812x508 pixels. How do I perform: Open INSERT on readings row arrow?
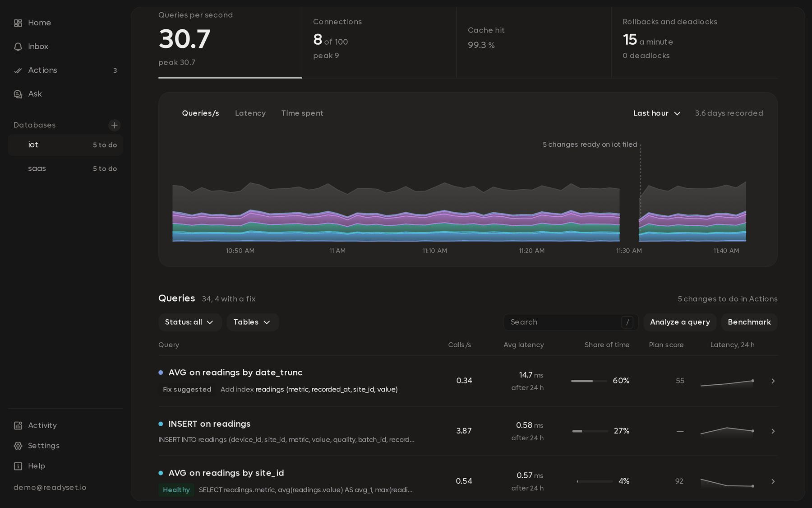click(x=773, y=431)
